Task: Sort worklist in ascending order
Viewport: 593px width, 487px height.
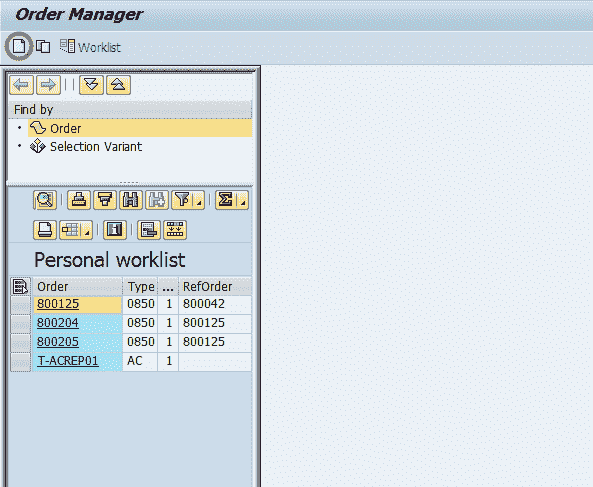Action: tap(79, 200)
